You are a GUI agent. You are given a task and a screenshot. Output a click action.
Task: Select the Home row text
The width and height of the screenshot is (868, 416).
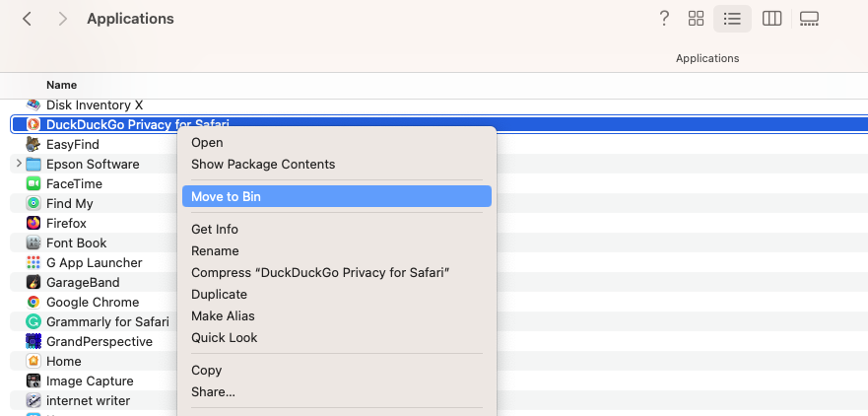coord(64,361)
